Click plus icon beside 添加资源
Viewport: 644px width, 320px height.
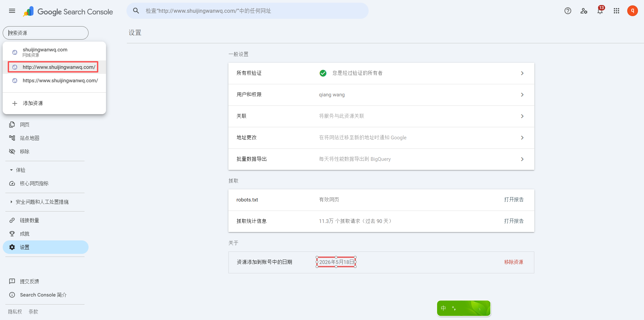(x=15, y=103)
